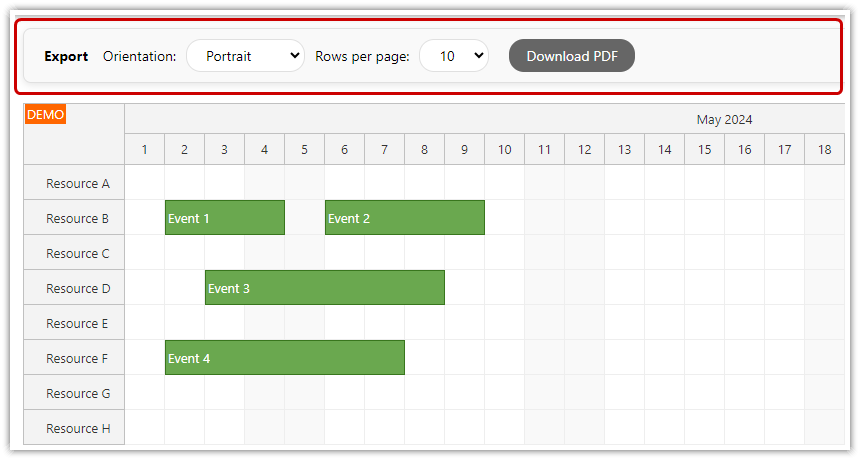Click the Download PDF button

coord(572,56)
